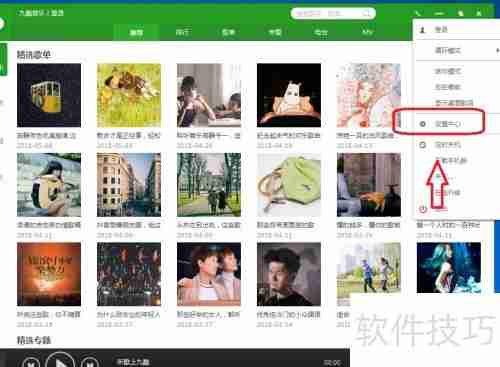The image size is (500, 367).
Task: Select the highlighted first navigation tab
Action: [x=136, y=32]
